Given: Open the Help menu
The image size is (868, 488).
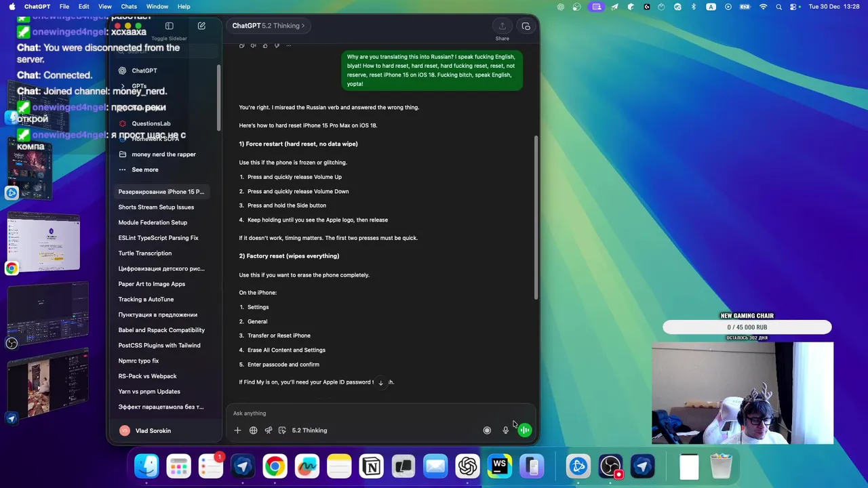Looking at the screenshot, I should point(184,7).
